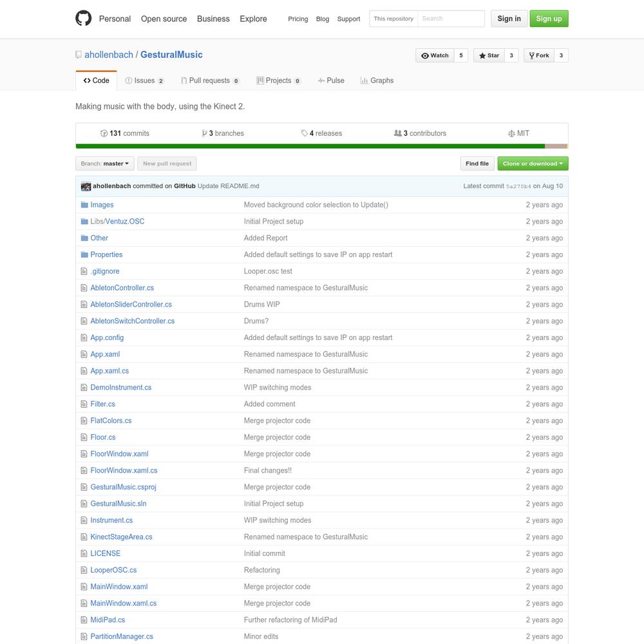Open the Open source menu item
644x644 pixels.
(164, 19)
